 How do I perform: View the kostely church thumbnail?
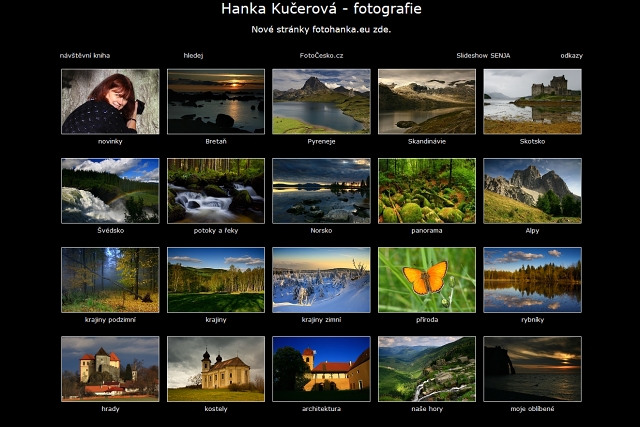216,369
